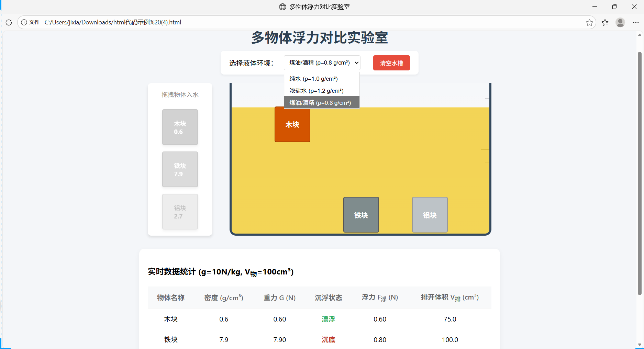Image resolution: width=644 pixels, height=349 pixels.
Task: Select the 铝块 2.7 object in the sidebar
Action: pos(180,212)
